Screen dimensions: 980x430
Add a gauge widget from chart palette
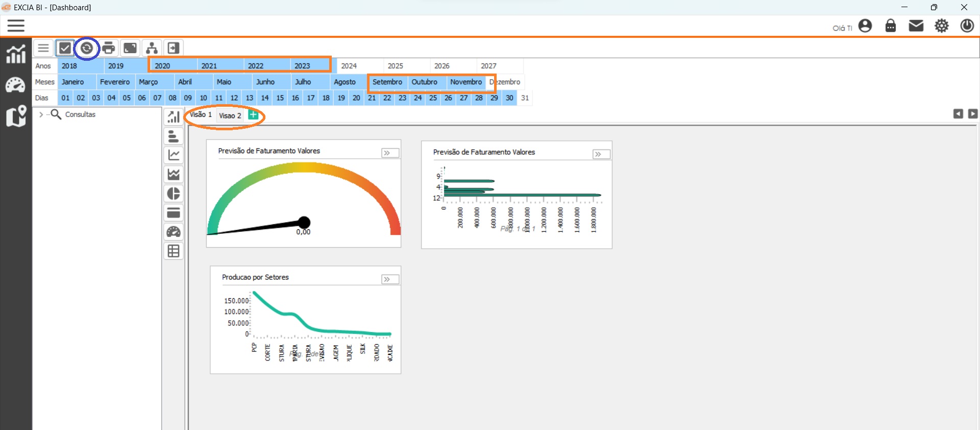tap(174, 232)
